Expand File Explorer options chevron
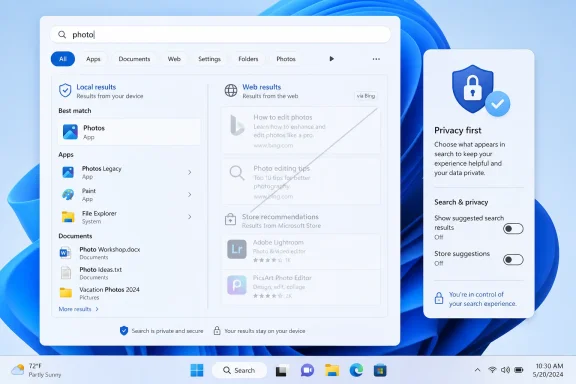The width and height of the screenshot is (576, 384). click(x=190, y=217)
